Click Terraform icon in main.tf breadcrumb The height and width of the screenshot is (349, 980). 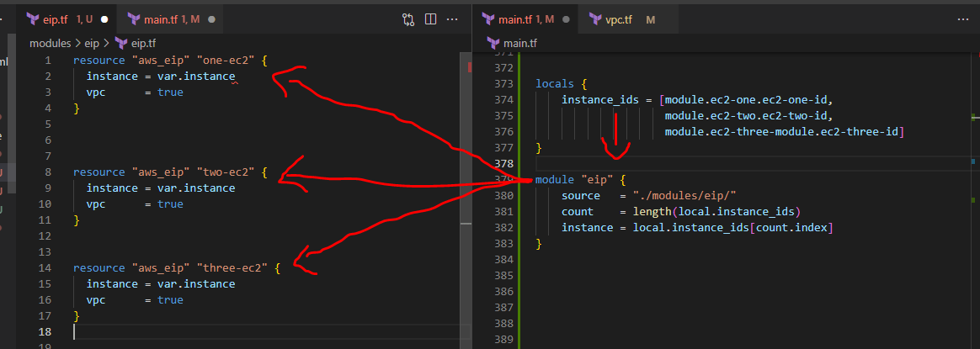click(x=493, y=43)
